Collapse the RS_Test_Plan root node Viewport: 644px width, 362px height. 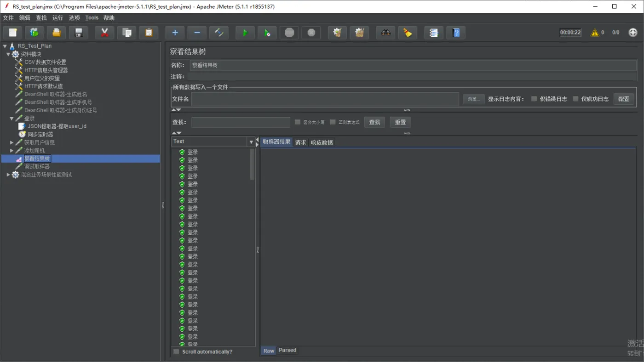coord(5,46)
